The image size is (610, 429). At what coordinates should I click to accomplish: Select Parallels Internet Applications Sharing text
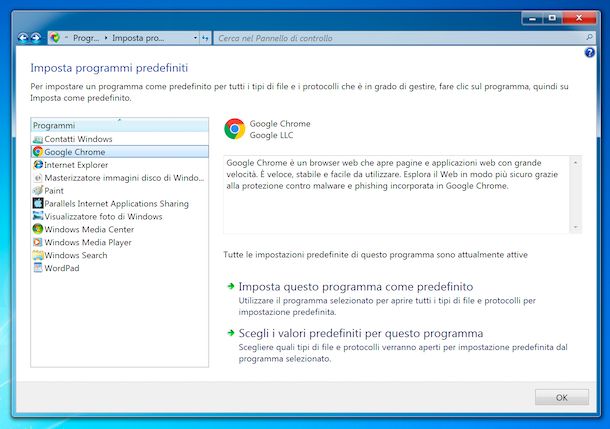click(x=116, y=203)
